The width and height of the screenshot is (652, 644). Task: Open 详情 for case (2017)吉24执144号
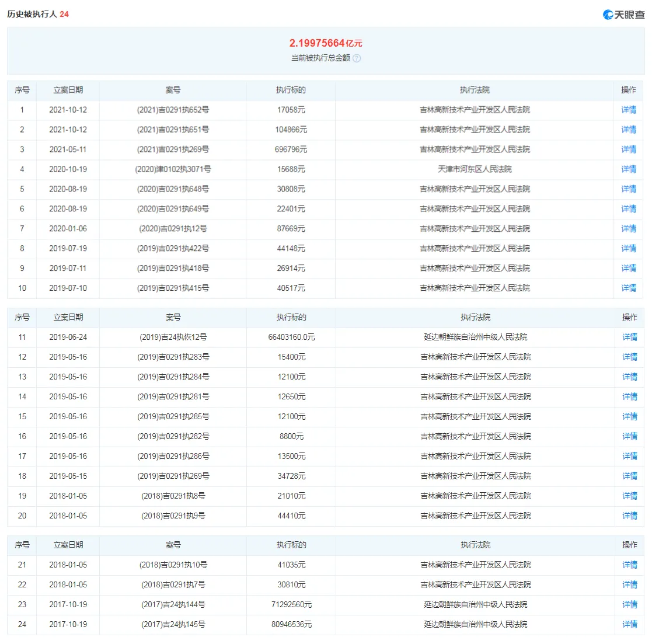click(x=630, y=604)
